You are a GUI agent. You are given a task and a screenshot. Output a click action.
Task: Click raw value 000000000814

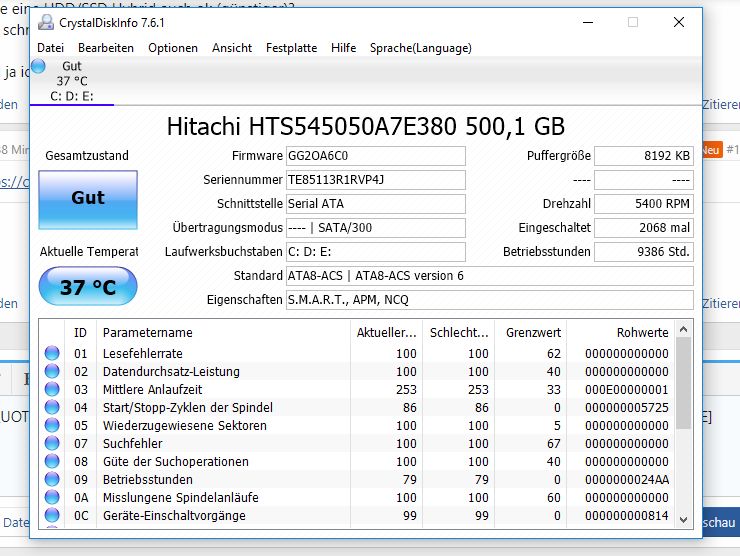[626, 515]
